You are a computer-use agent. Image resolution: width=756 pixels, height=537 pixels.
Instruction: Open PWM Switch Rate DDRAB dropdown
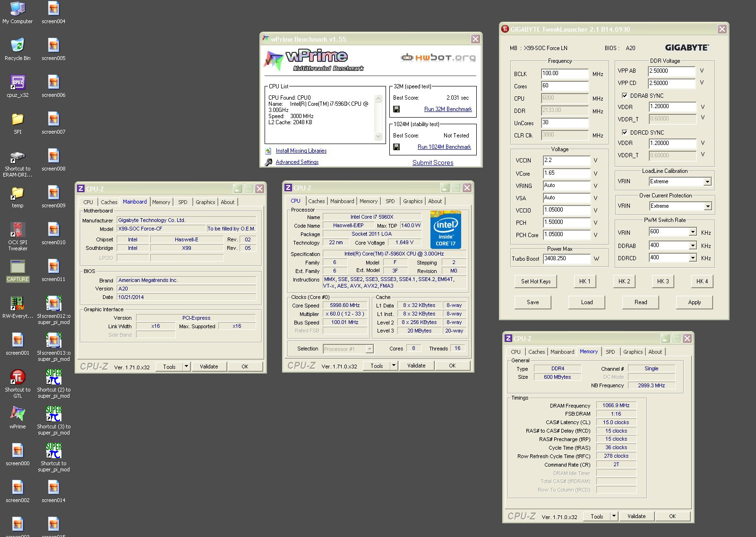tap(692, 246)
